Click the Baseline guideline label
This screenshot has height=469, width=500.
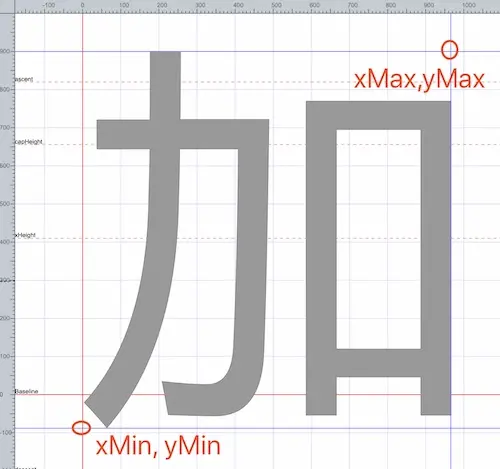coord(27,391)
